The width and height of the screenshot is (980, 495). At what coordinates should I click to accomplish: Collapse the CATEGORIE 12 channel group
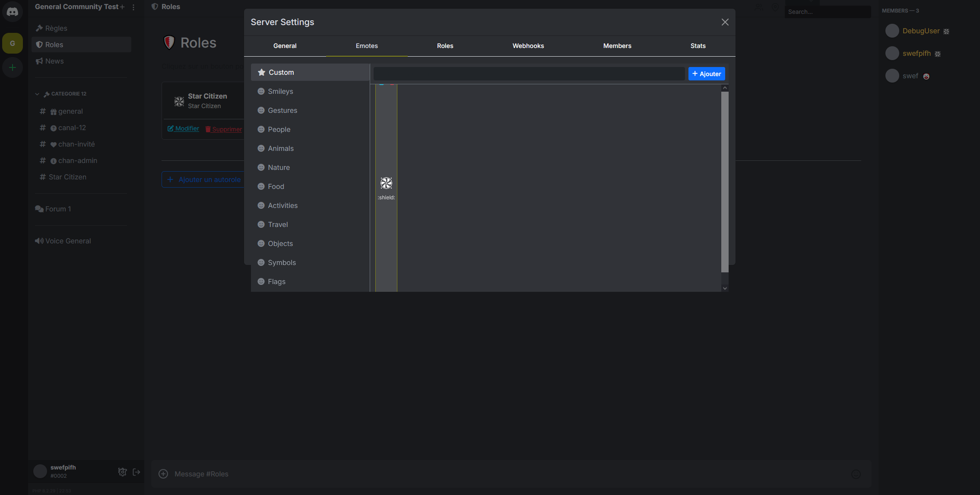pyautogui.click(x=37, y=94)
